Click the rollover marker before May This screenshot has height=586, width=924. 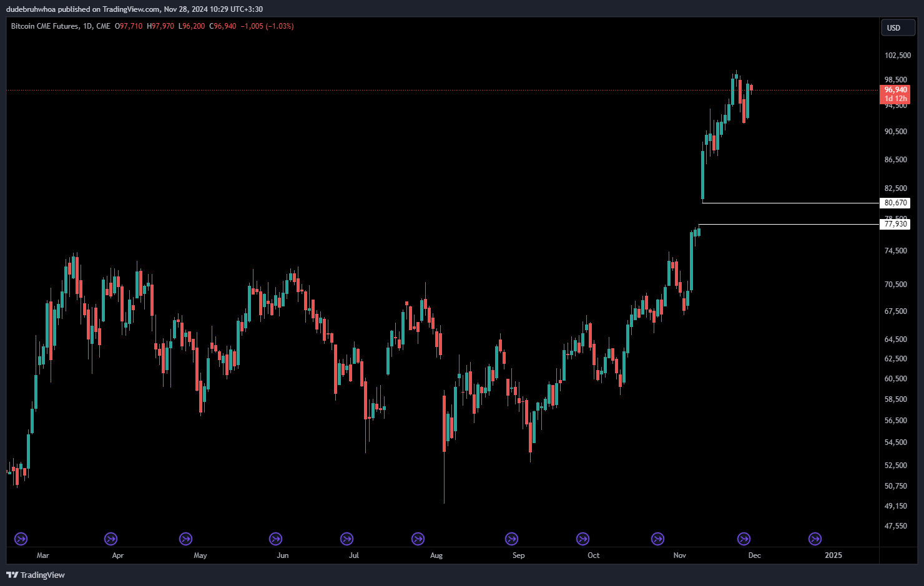(185, 539)
